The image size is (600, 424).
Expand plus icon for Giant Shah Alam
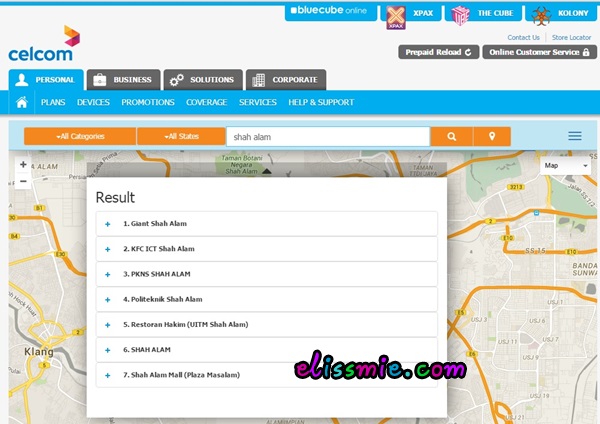[108, 224]
